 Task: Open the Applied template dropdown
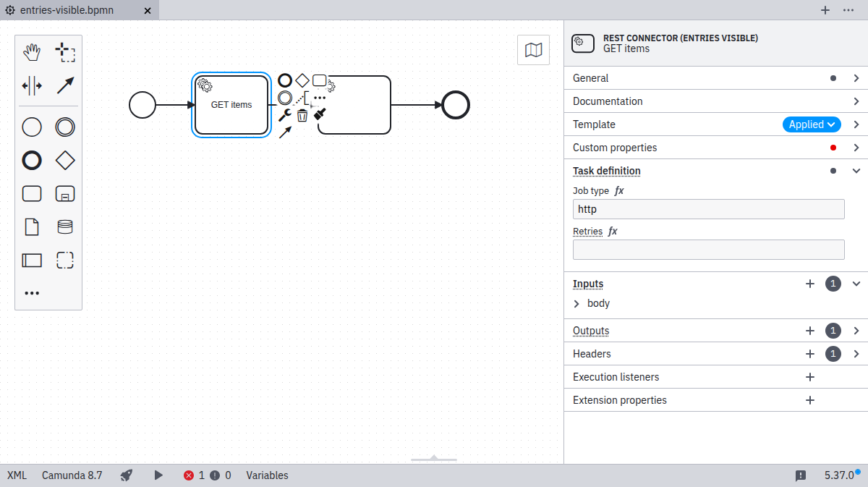[811, 124]
